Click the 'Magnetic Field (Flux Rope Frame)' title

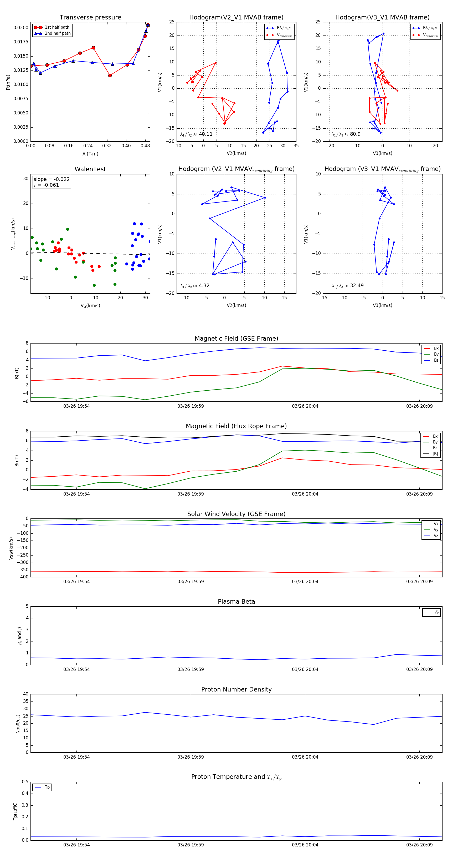236,426
